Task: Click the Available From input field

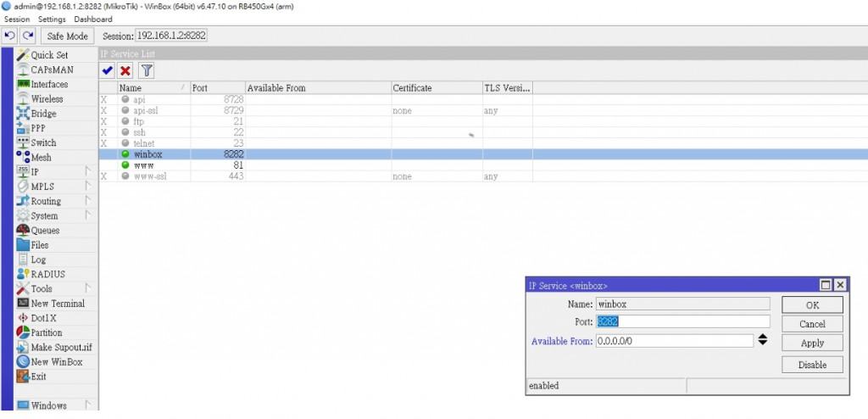Action: [x=674, y=341]
